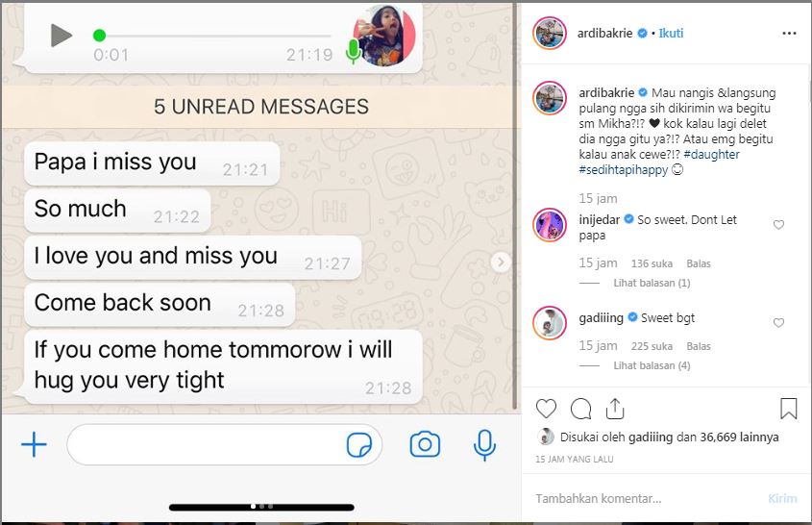Go to the next image with the arrow
Viewport: 812px width, 525px height.
(x=501, y=262)
